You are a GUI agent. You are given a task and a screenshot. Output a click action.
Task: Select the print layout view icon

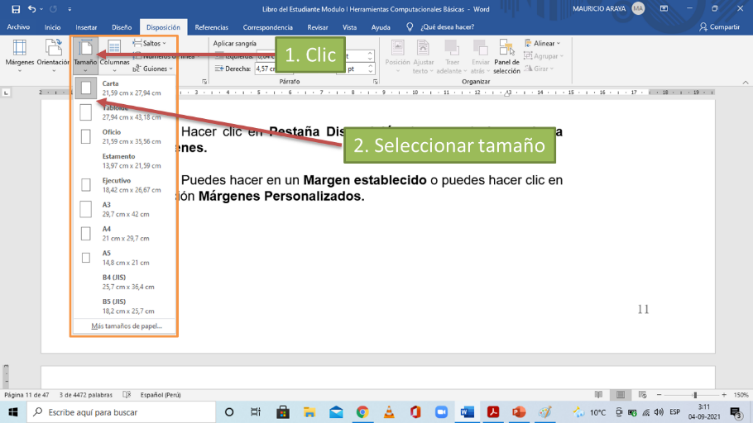(x=620, y=395)
